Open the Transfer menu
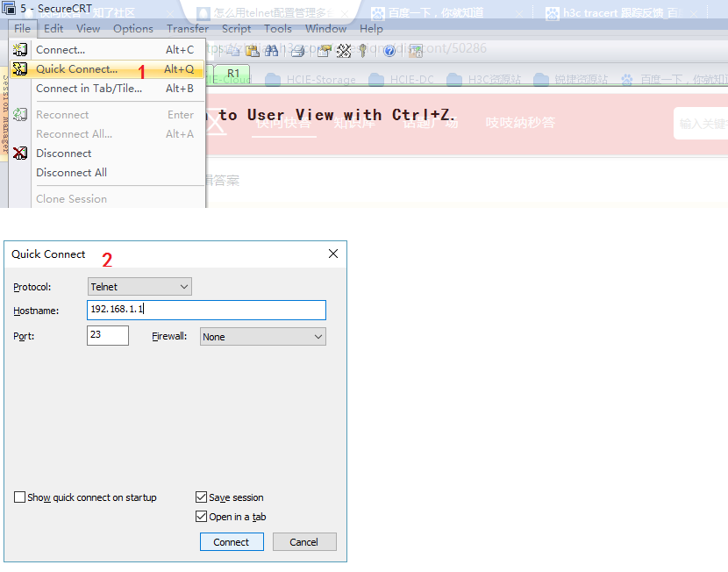The width and height of the screenshot is (728, 572). tap(188, 29)
